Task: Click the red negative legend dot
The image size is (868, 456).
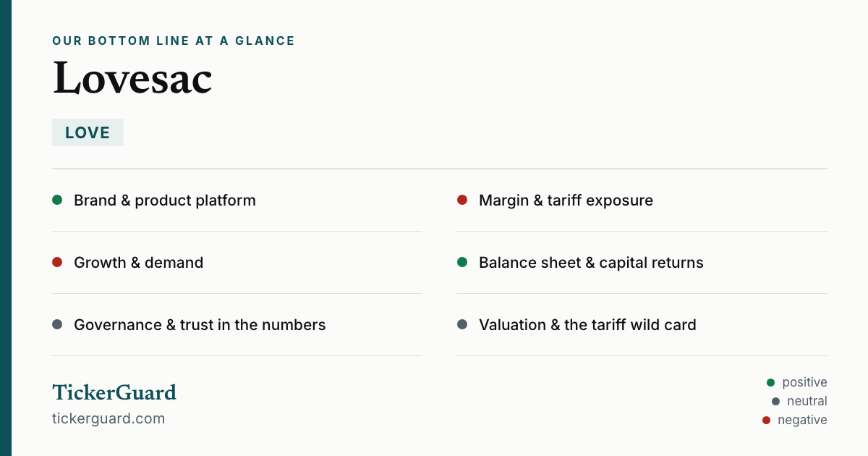Action: click(x=766, y=420)
